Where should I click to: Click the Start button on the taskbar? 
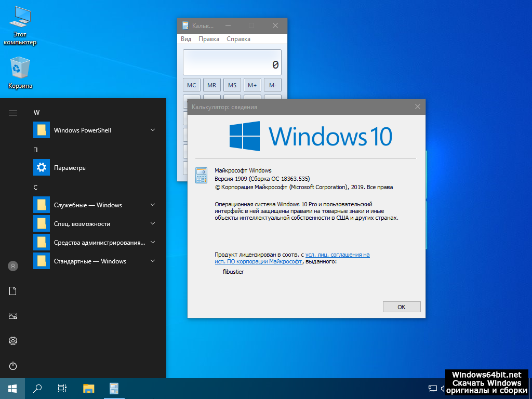click(x=12, y=388)
